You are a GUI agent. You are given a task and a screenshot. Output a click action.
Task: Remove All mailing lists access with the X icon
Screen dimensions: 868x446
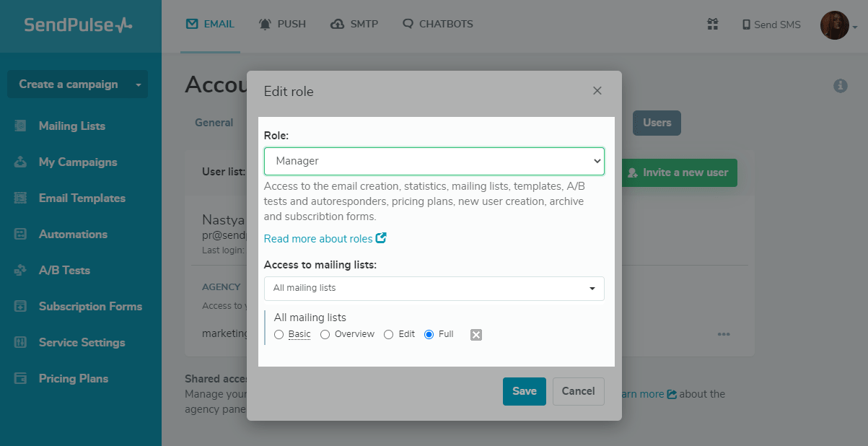click(x=476, y=334)
